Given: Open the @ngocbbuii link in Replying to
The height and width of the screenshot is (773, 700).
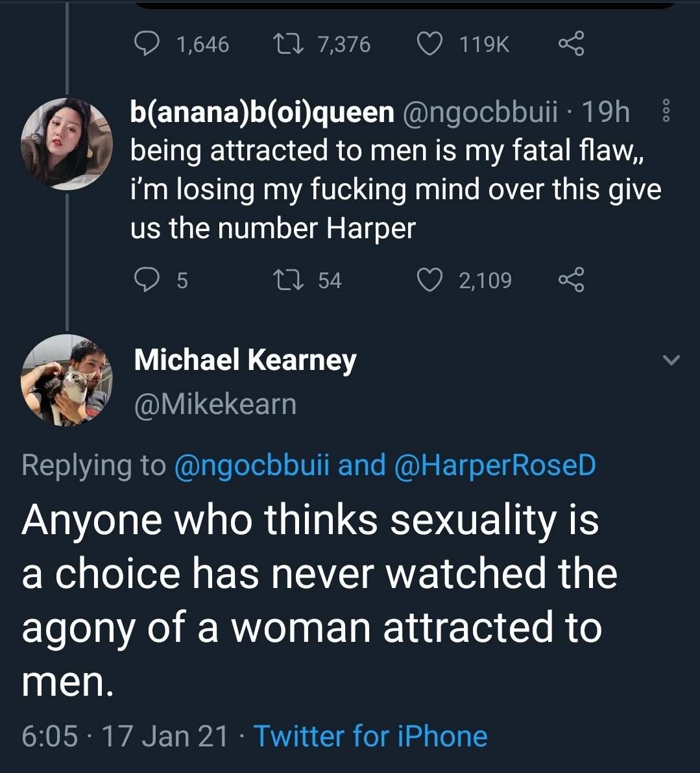Looking at the screenshot, I should coord(252,465).
